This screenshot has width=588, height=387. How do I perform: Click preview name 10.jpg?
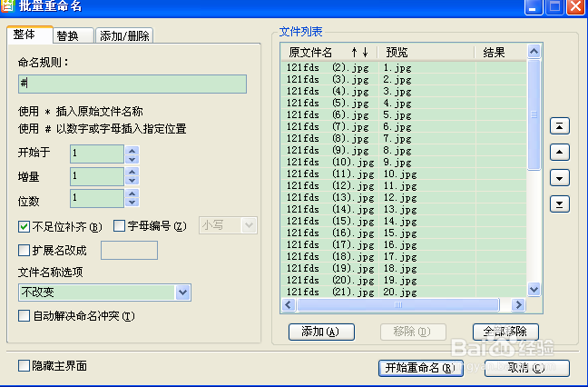pyautogui.click(x=400, y=174)
